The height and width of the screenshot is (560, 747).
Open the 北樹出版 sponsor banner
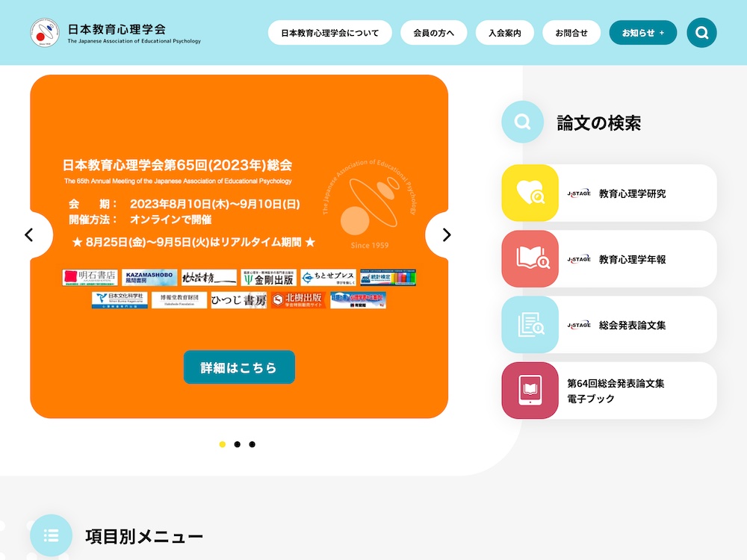298,300
